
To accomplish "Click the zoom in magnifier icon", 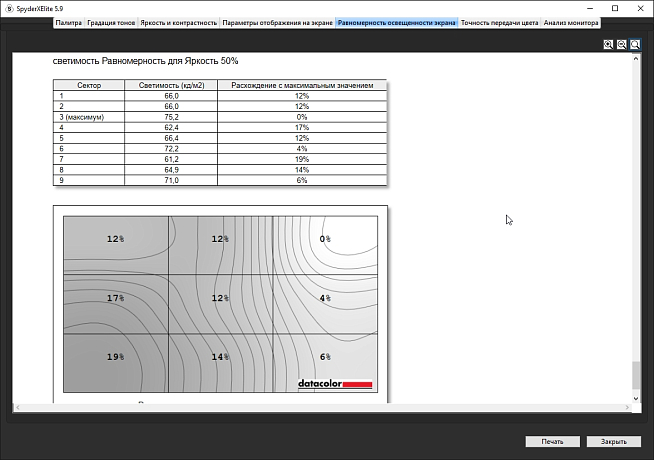I will tap(609, 45).
